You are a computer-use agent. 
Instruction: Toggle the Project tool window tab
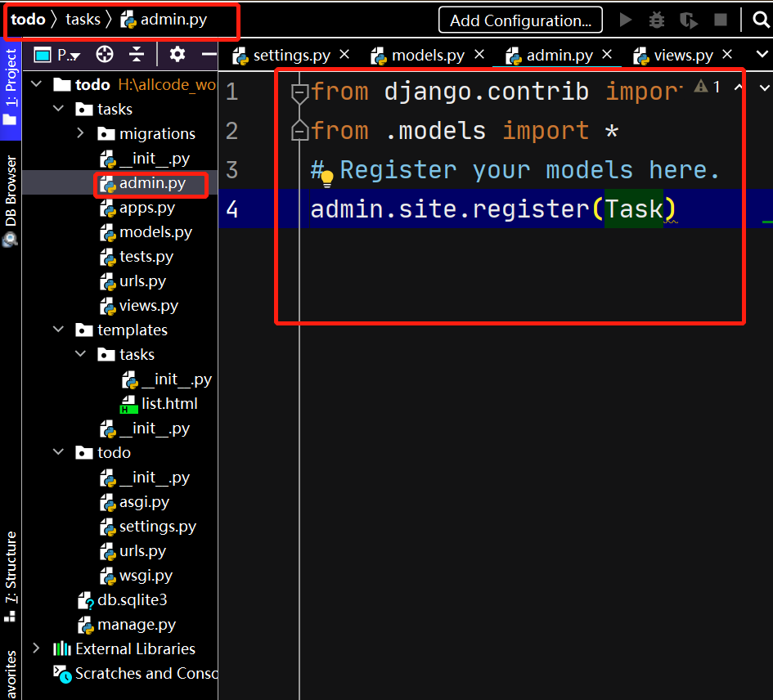point(11,87)
